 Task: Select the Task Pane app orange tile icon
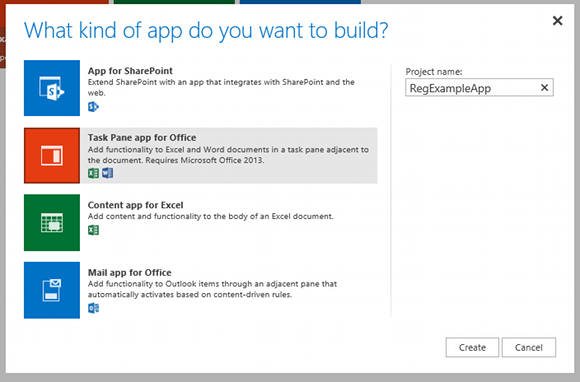point(52,155)
